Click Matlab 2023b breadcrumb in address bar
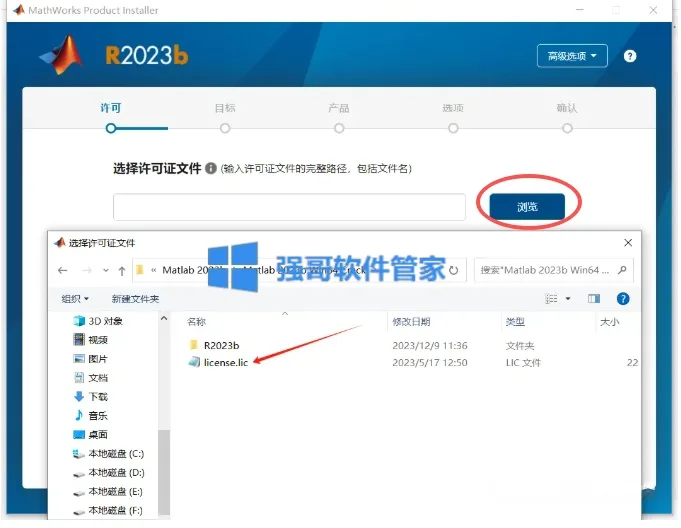The width and height of the screenshot is (681, 528). pos(192,270)
